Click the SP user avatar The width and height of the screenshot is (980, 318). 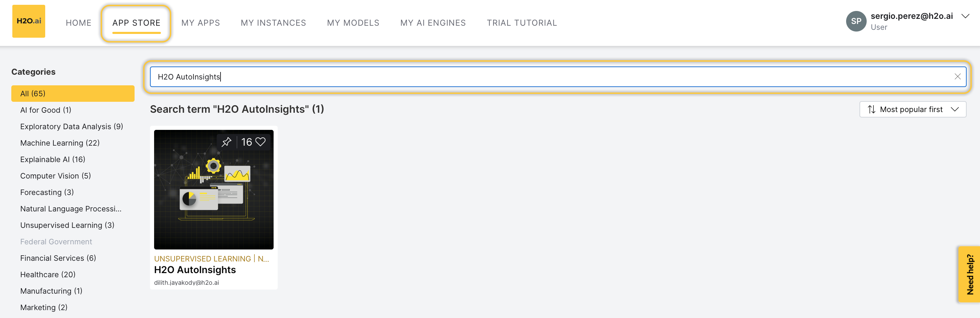(856, 21)
